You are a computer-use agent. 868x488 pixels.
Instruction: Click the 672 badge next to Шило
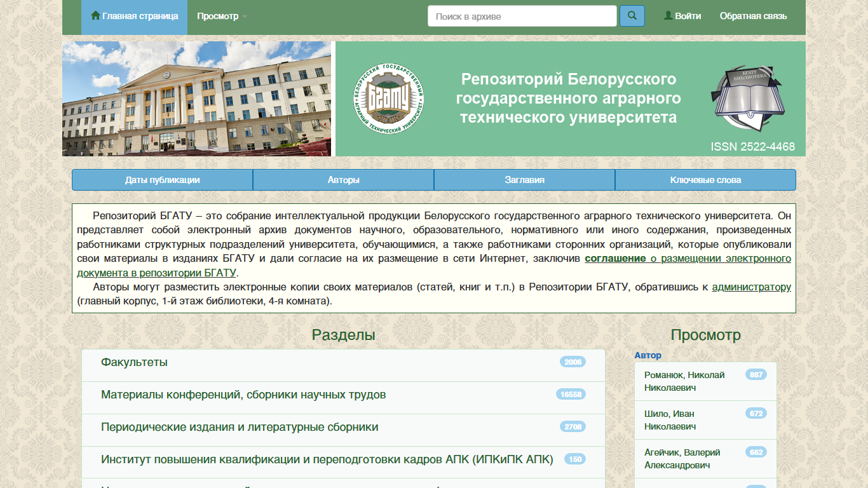[x=756, y=414]
